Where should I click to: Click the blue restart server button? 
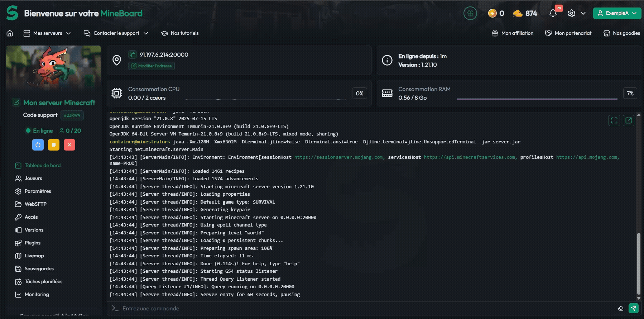(38, 145)
